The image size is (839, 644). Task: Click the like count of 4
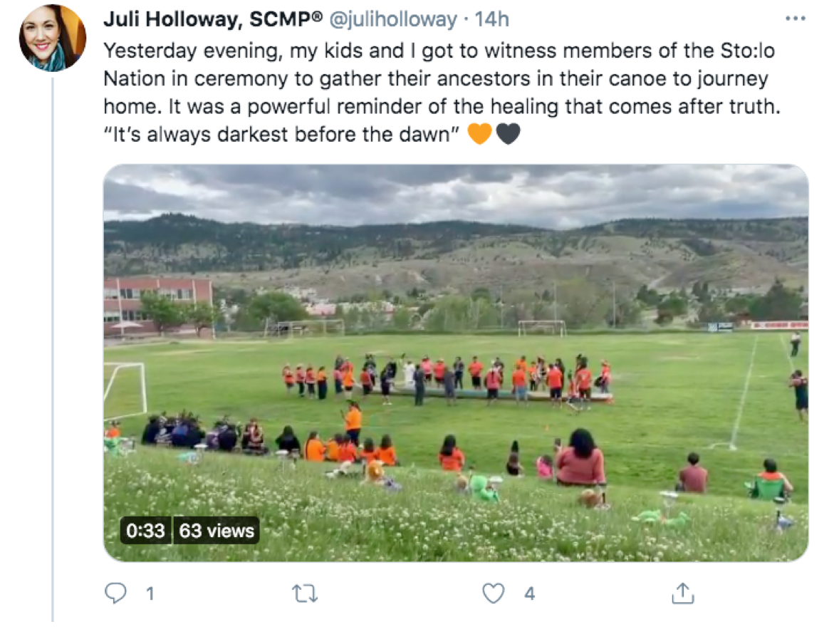click(529, 593)
